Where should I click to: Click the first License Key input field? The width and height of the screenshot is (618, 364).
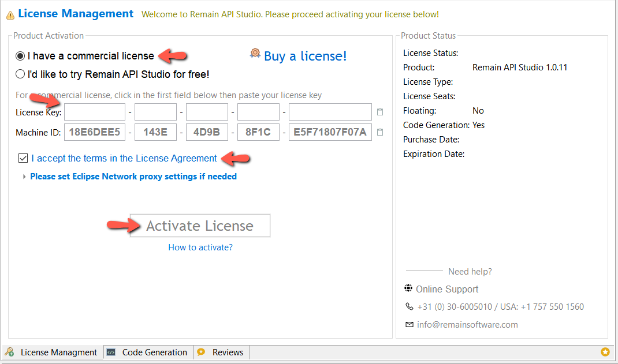[95, 112]
